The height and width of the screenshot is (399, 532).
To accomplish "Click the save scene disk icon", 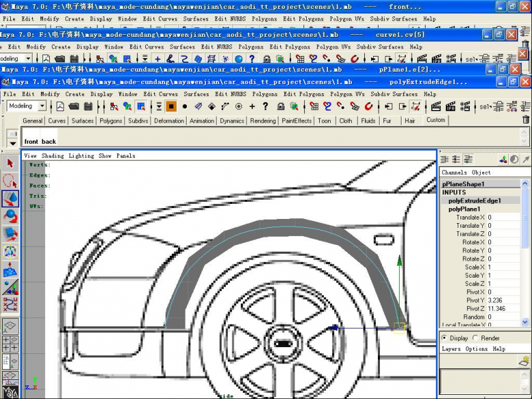I will coord(88,106).
